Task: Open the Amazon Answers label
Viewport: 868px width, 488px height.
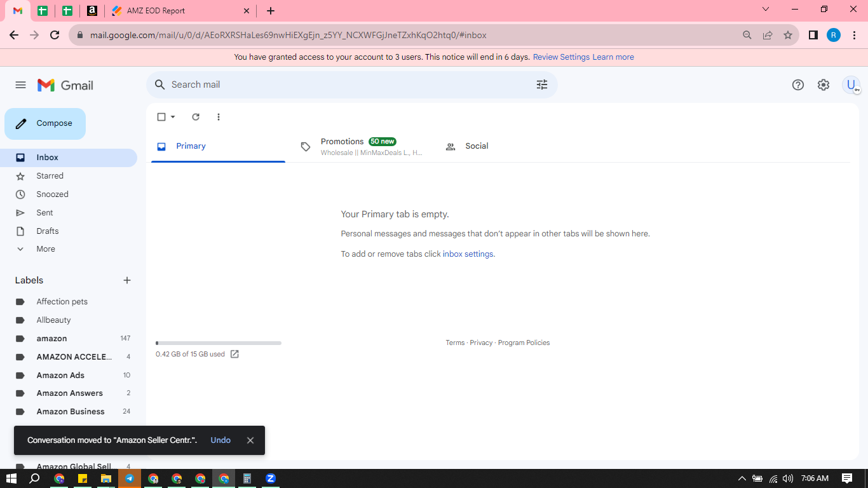Action: point(69,393)
